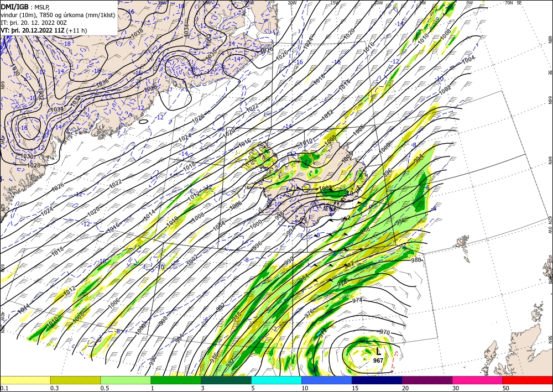553x392 pixels.
Task: Pick the blue 10 mm legend band
Action: tap(327, 380)
